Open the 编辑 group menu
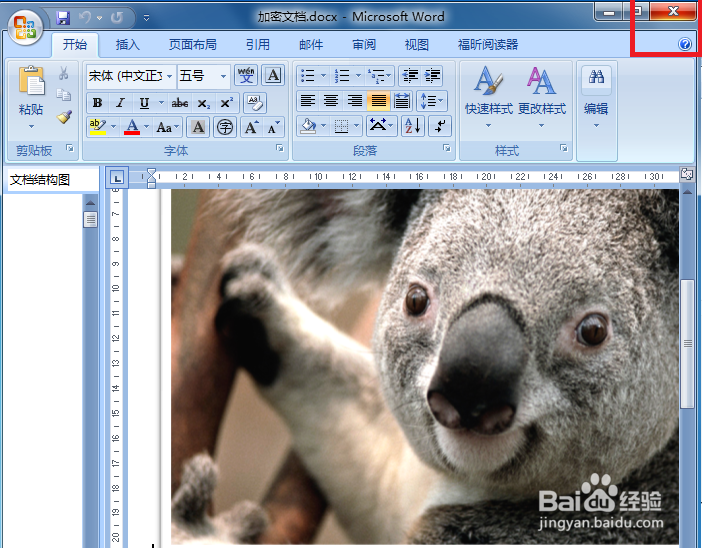The width and height of the screenshot is (702, 548). pyautogui.click(x=596, y=97)
